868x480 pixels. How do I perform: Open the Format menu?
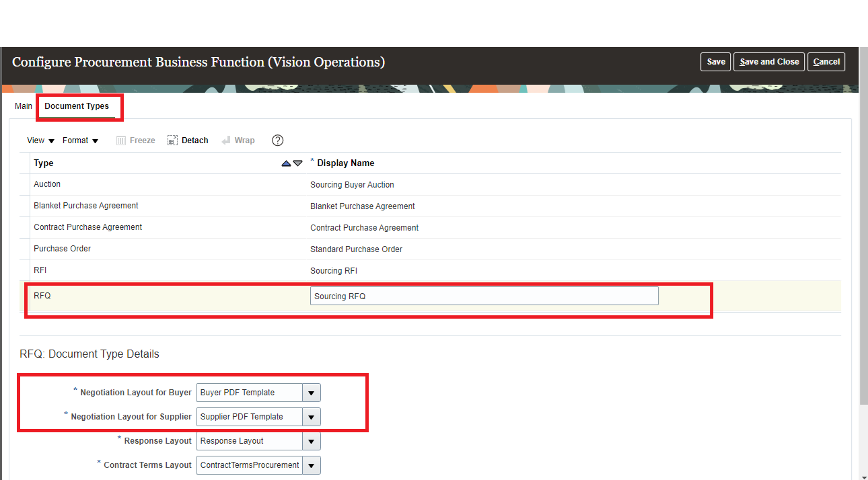pyautogui.click(x=81, y=141)
